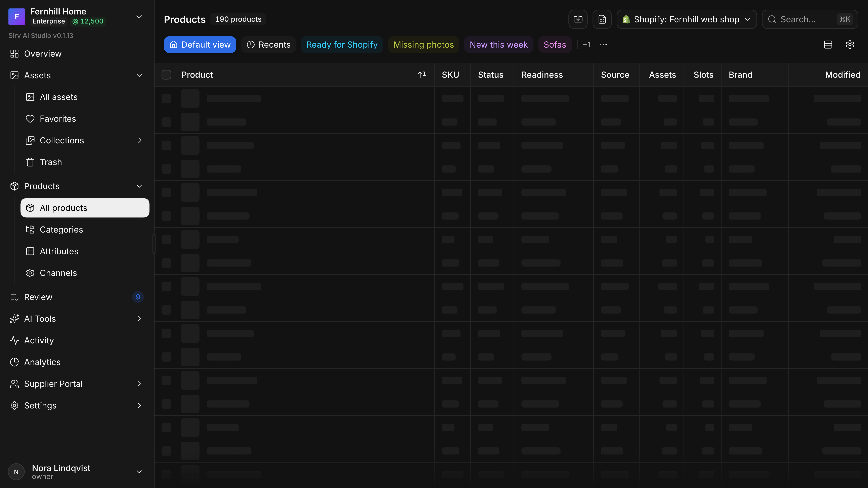Click the 12,500 credits badge
This screenshot has height=488, width=868.
click(88, 21)
